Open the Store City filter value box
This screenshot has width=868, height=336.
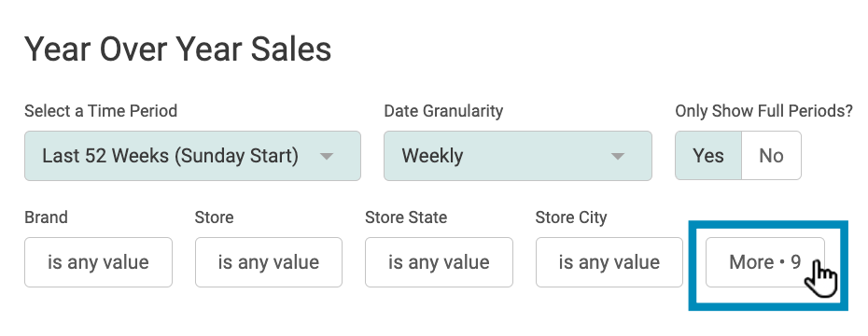(x=609, y=262)
